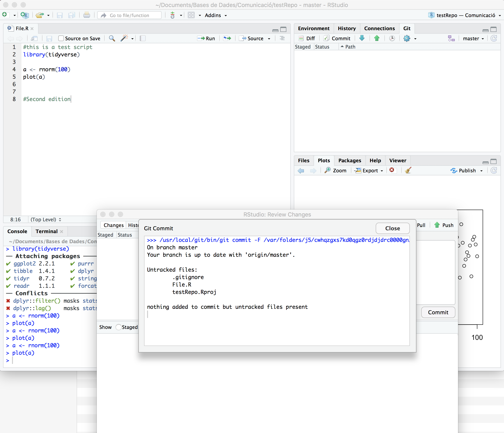Open the magic wand code tools

125,38
